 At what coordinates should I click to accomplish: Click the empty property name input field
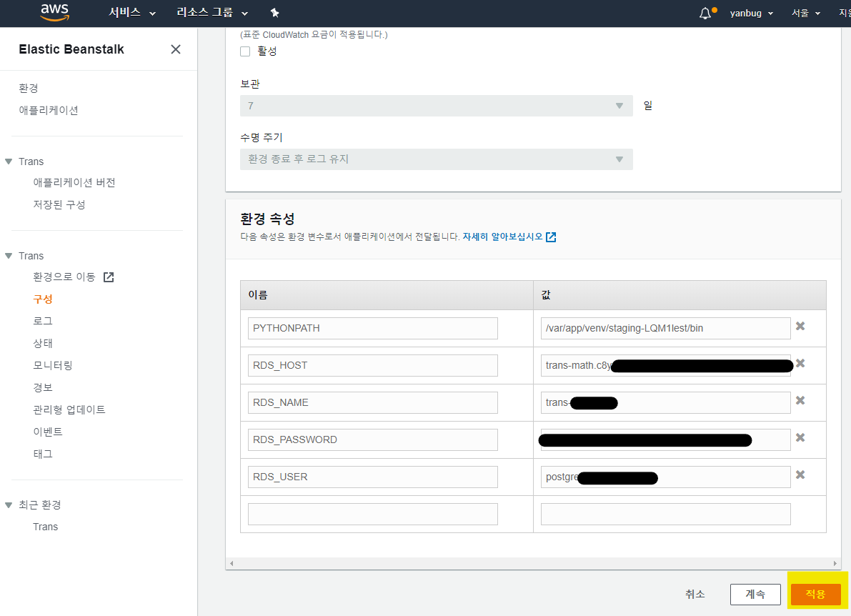(x=372, y=513)
